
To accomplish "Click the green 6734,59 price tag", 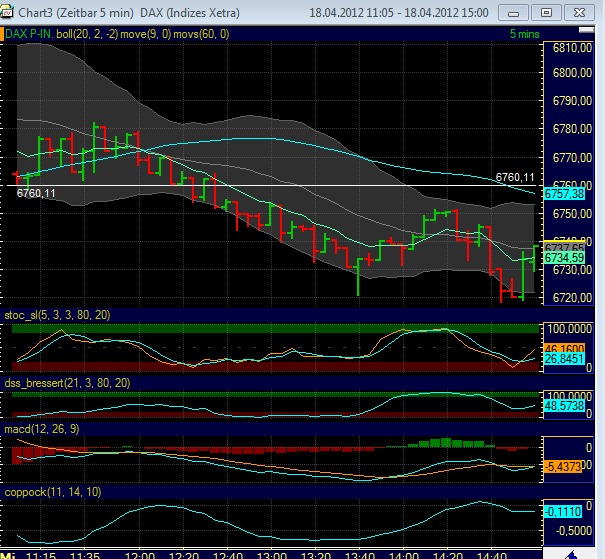I will click(x=564, y=257).
